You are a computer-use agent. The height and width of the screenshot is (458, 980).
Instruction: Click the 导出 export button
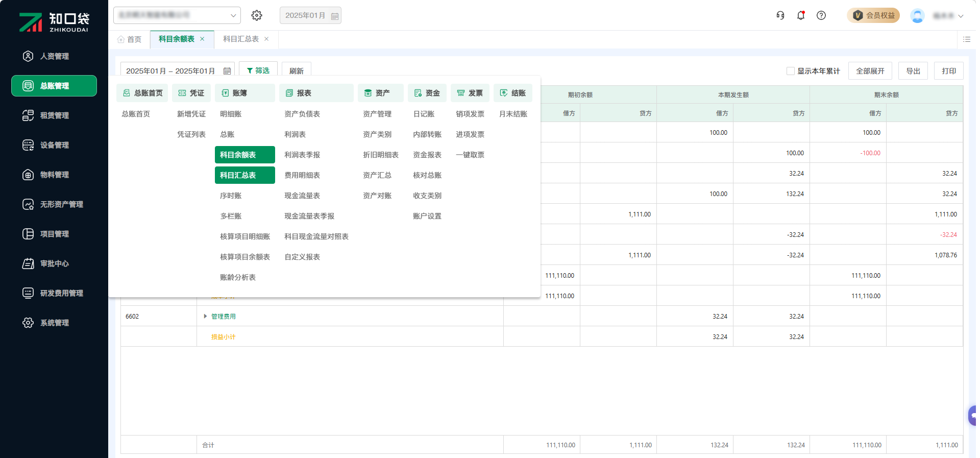pos(913,71)
